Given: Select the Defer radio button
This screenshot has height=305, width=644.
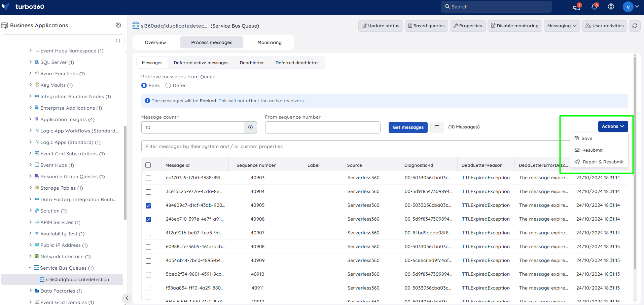Looking at the screenshot, I should pos(168,85).
